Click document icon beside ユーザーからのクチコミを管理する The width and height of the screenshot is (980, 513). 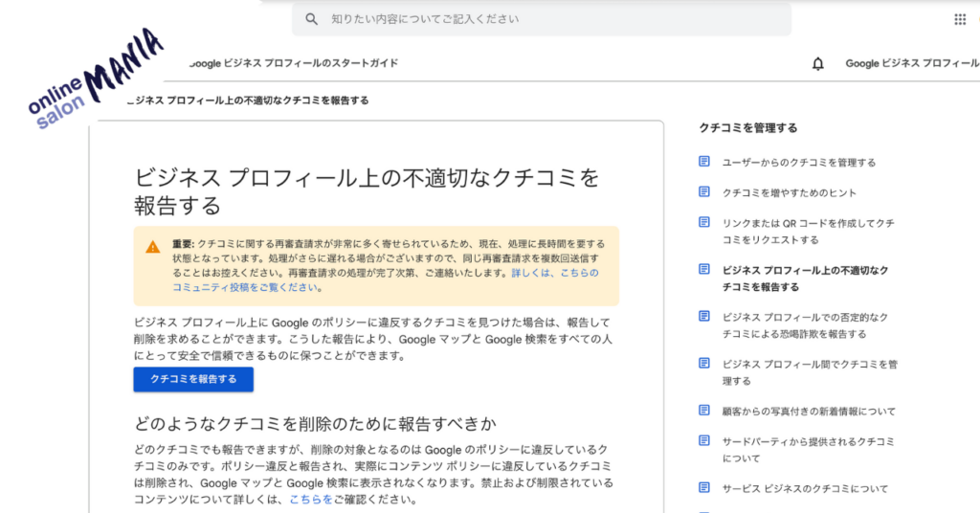coord(704,162)
